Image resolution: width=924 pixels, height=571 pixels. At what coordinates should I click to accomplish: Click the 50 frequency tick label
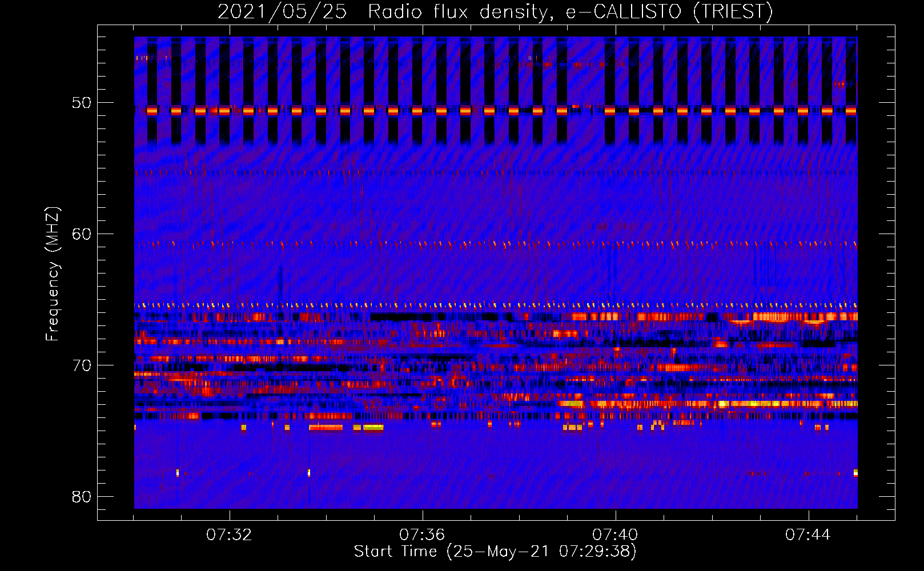pos(82,103)
